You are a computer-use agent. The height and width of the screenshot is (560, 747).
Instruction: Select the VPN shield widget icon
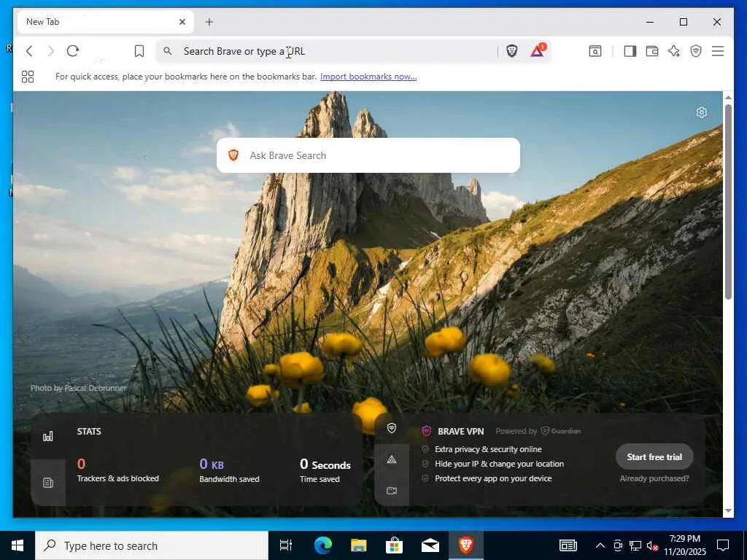click(392, 428)
